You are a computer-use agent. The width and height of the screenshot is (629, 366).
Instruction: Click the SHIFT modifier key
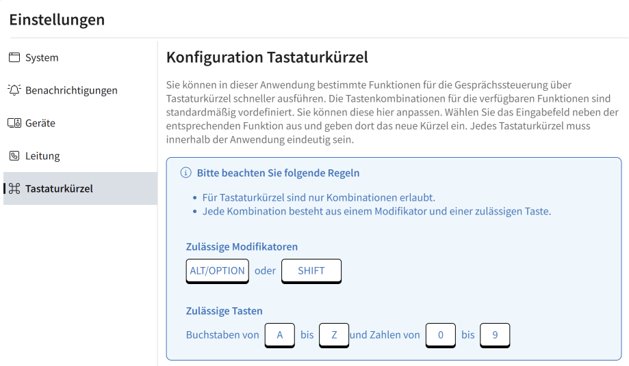(311, 271)
